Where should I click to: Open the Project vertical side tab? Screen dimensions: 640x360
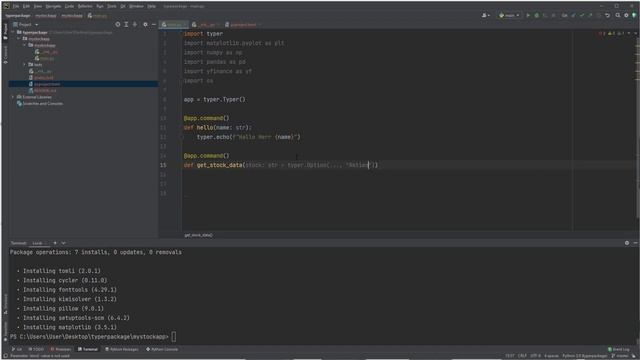pos(5,31)
